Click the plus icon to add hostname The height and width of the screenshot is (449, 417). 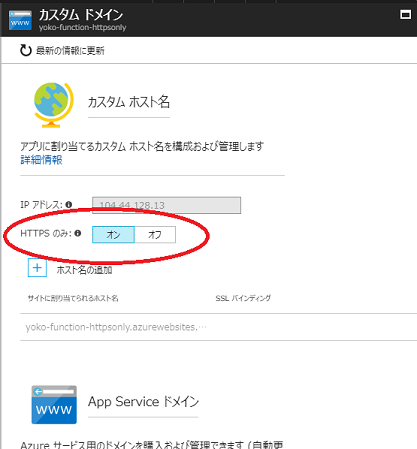(37, 268)
